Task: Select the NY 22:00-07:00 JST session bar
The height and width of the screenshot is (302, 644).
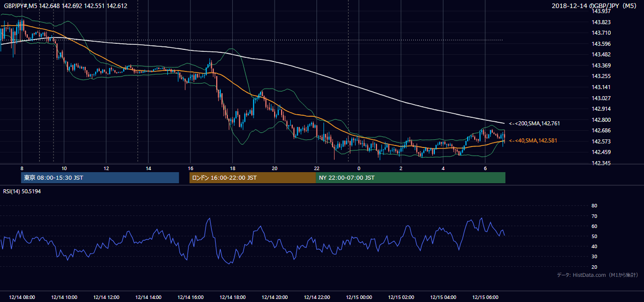Action: pyautogui.click(x=411, y=178)
